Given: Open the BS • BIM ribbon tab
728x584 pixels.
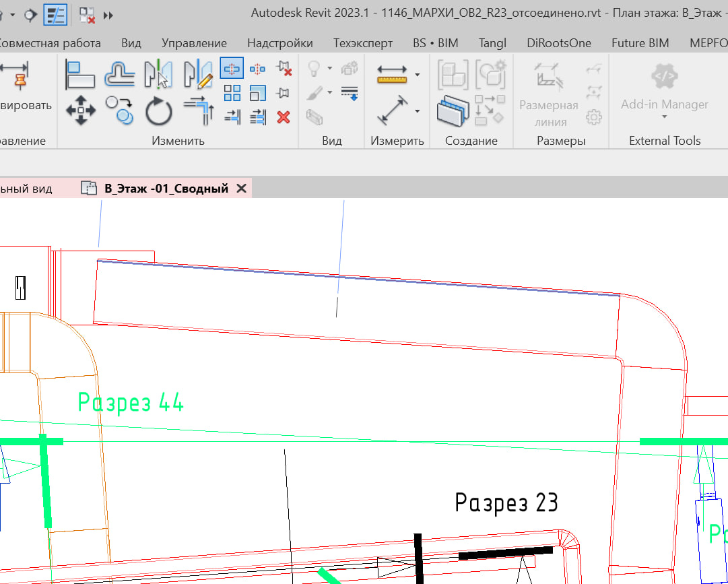Looking at the screenshot, I should [x=436, y=43].
